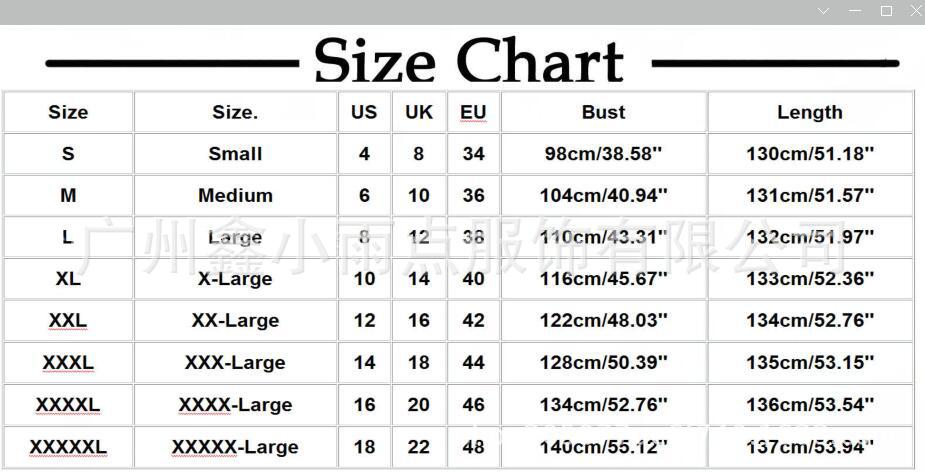The width and height of the screenshot is (925, 472).
Task: Click the XXXXXL size label
Action: [68, 447]
